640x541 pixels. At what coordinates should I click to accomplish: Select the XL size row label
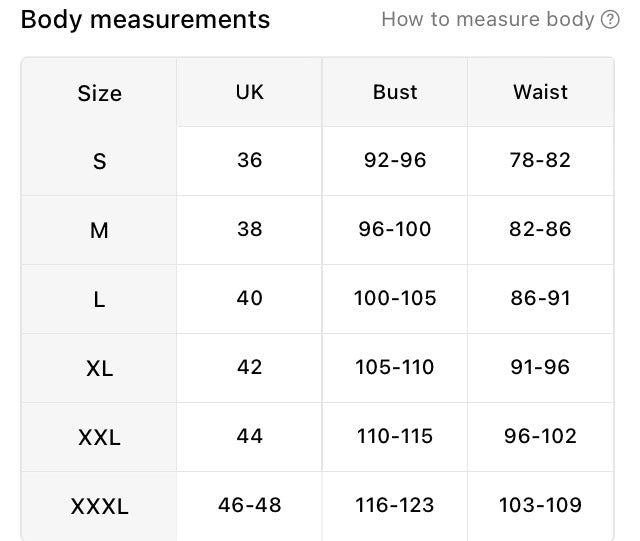[100, 368]
